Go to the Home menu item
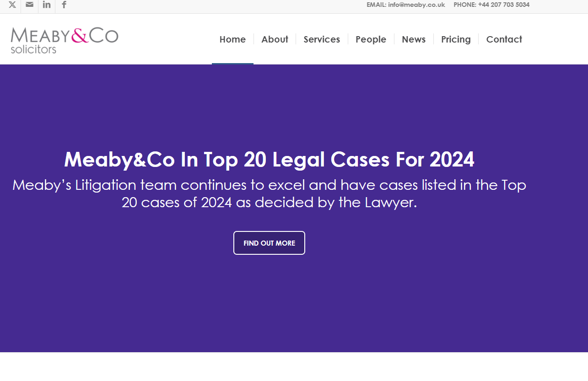 [x=232, y=39]
